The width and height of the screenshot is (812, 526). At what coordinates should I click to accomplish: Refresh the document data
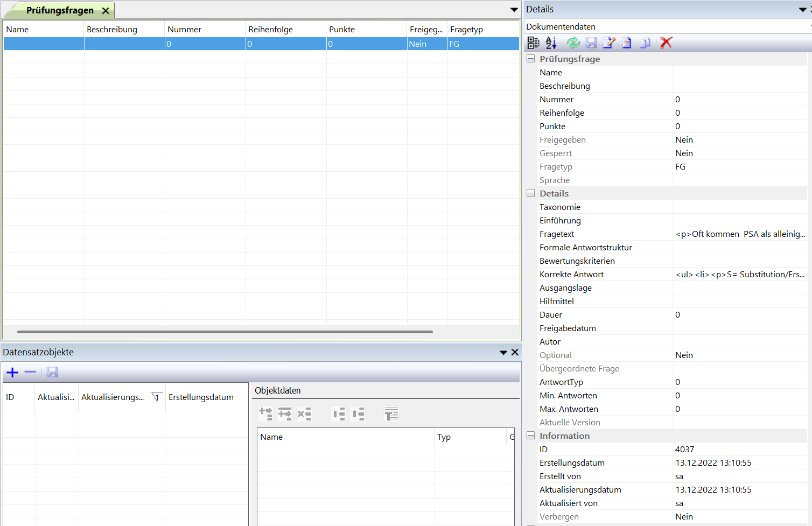(573, 43)
